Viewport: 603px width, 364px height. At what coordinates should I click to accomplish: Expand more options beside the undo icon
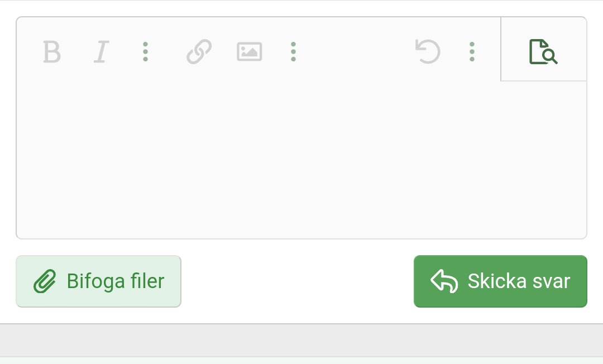pos(472,51)
